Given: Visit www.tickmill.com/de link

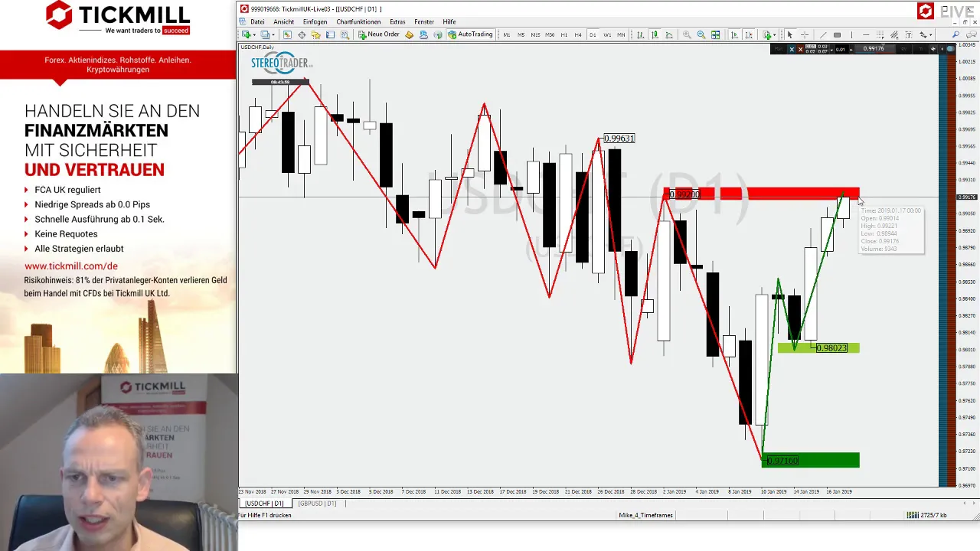Looking at the screenshot, I should tap(71, 266).
